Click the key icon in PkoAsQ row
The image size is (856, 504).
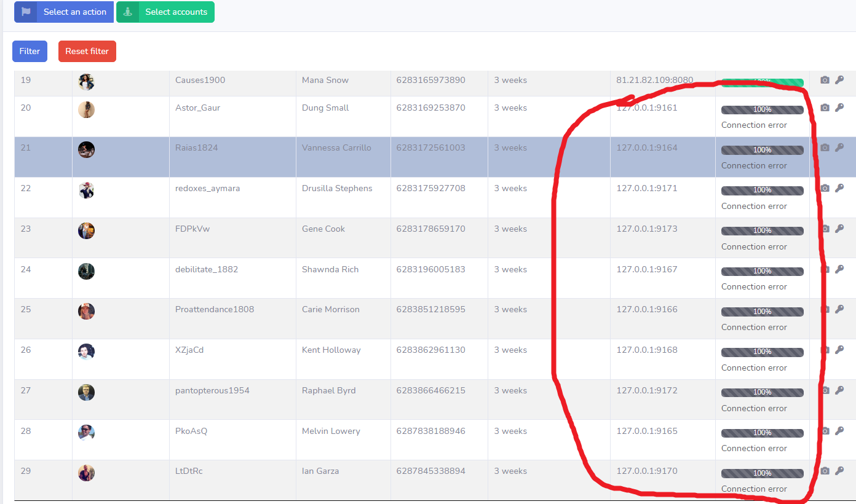click(839, 431)
